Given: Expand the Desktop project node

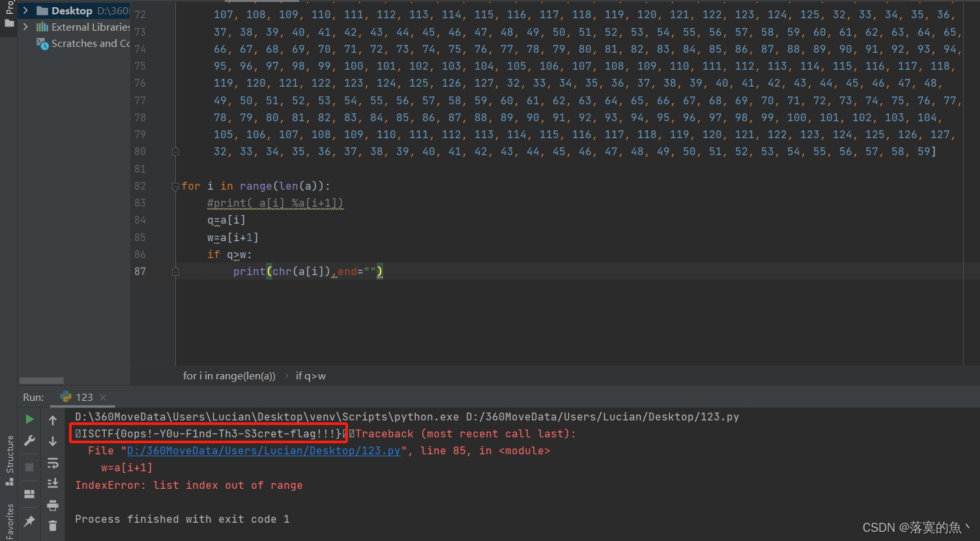Looking at the screenshot, I should click(x=25, y=10).
